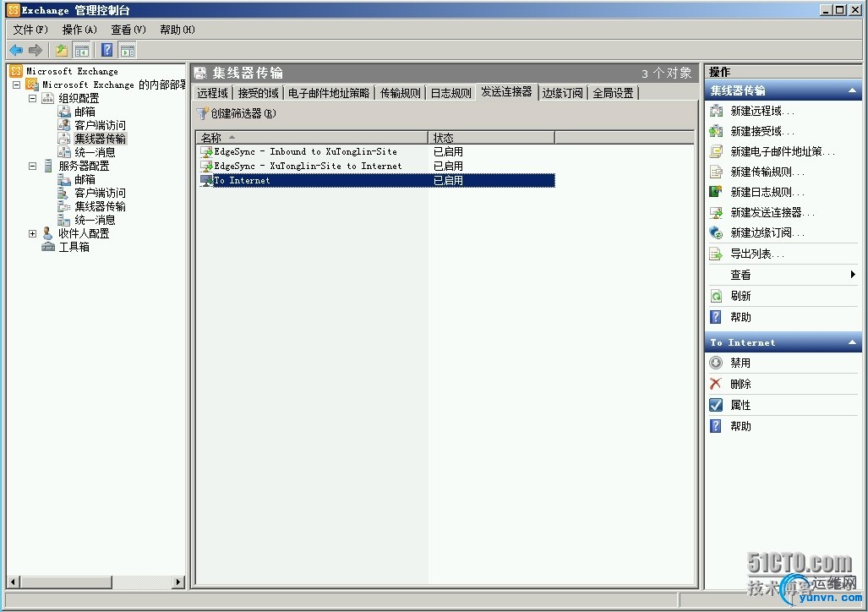Collapse the 服务器配置 tree node
The image size is (868, 612).
tap(33, 166)
